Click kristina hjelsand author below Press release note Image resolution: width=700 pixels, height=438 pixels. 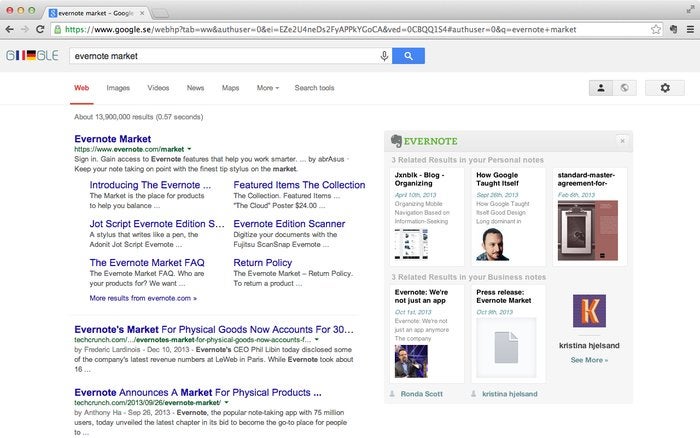509,394
